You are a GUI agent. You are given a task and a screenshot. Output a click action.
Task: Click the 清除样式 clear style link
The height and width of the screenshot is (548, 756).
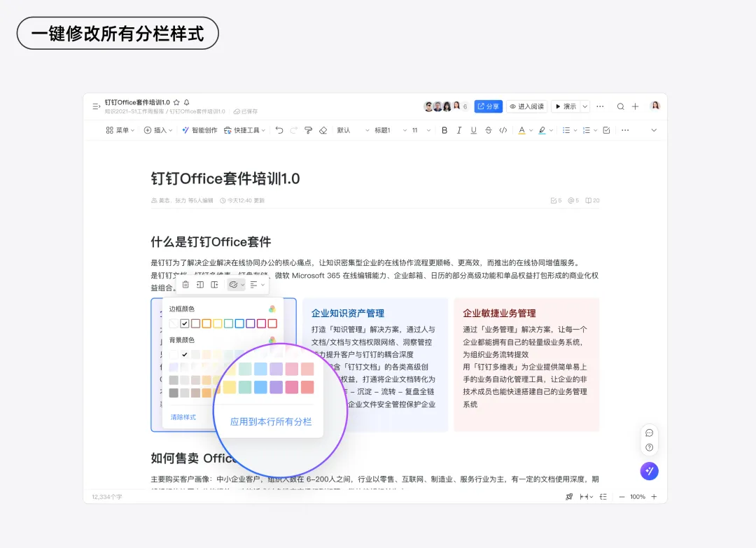183,417
